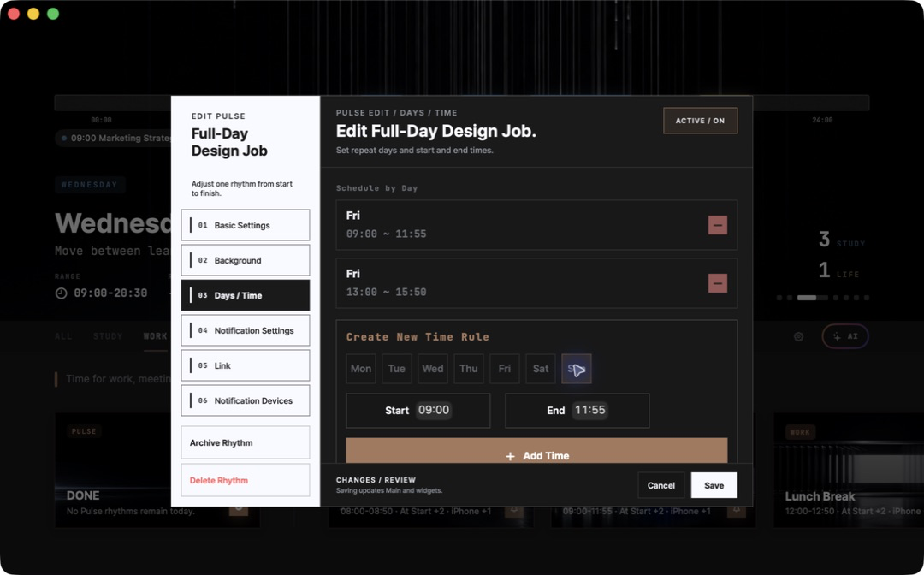The height and width of the screenshot is (575, 924).
Task: Select Sat in Create New Time Rule
Action: pyautogui.click(x=541, y=369)
